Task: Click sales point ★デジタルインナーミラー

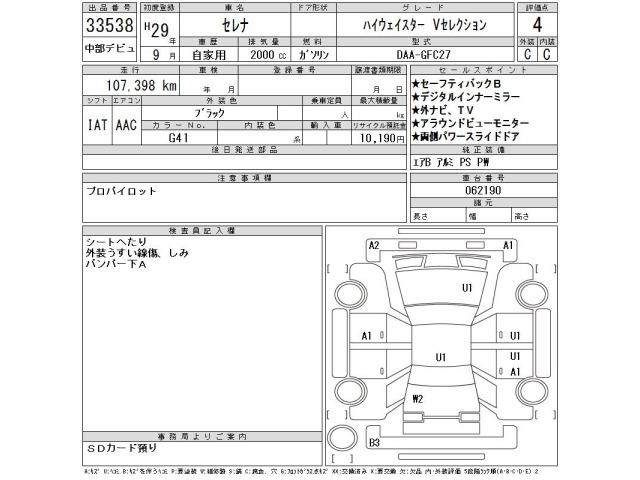Action: point(466,97)
